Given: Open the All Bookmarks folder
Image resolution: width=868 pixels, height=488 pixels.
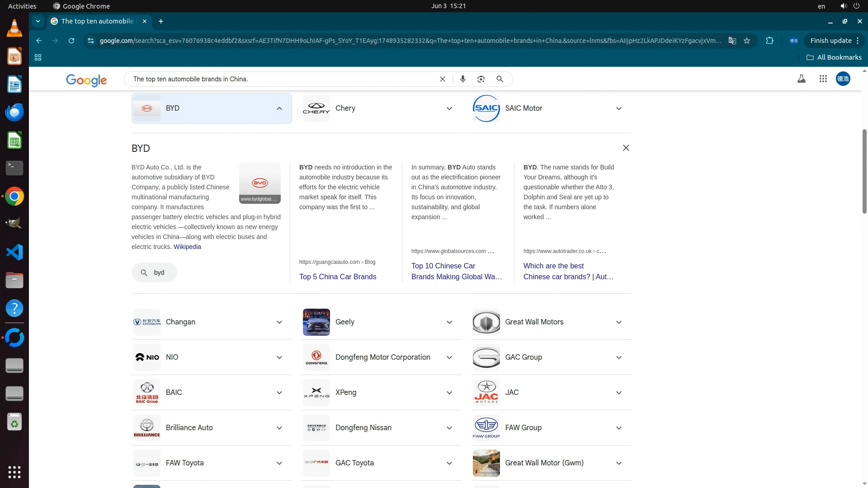Looking at the screenshot, I should coord(834,57).
